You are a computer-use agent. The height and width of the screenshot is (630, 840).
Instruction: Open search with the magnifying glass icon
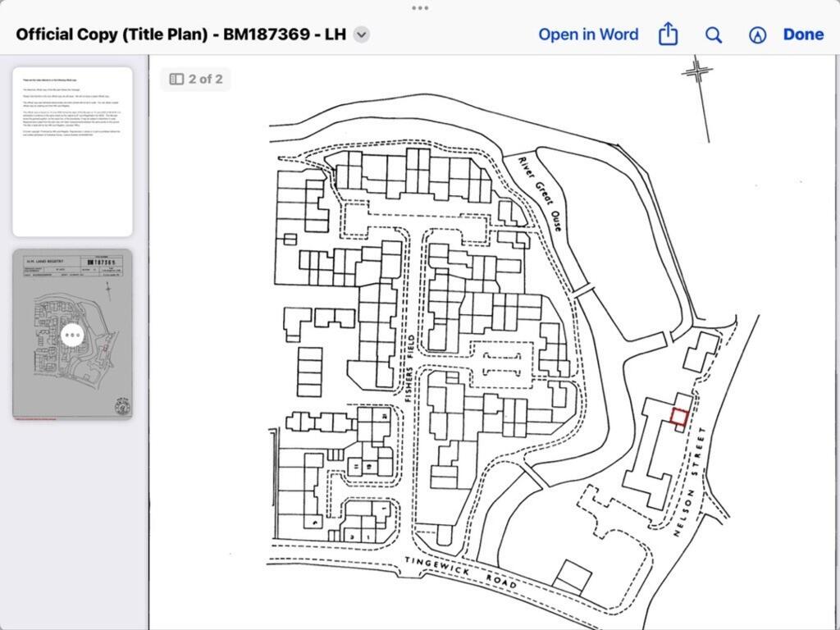coord(714,34)
